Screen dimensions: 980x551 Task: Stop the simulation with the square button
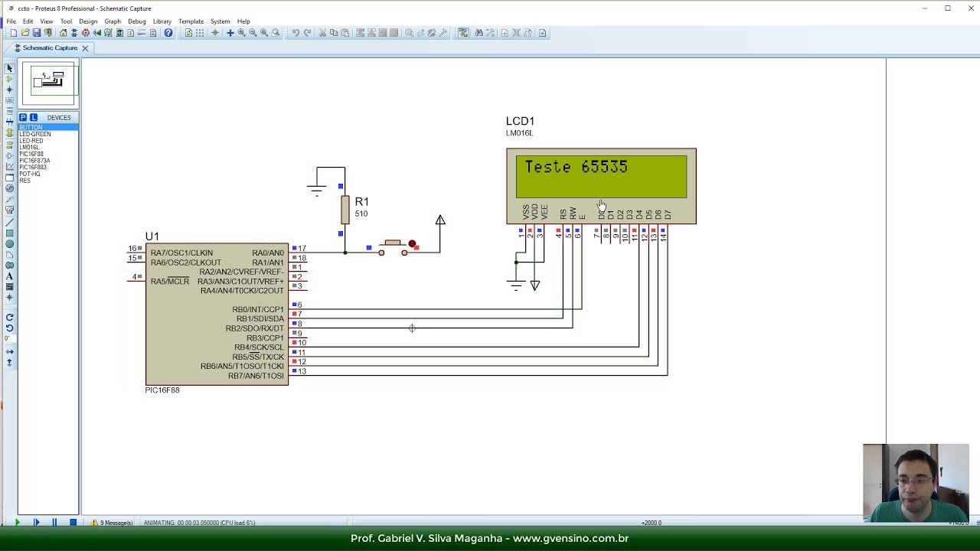click(73, 523)
